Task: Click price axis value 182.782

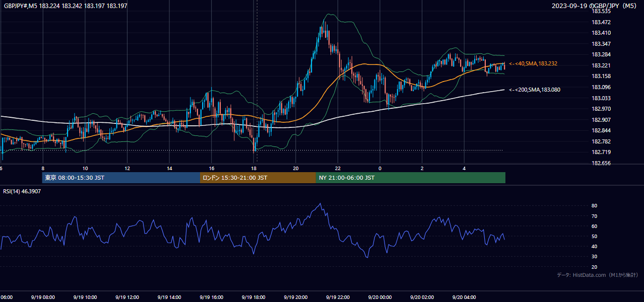Action: (x=601, y=142)
